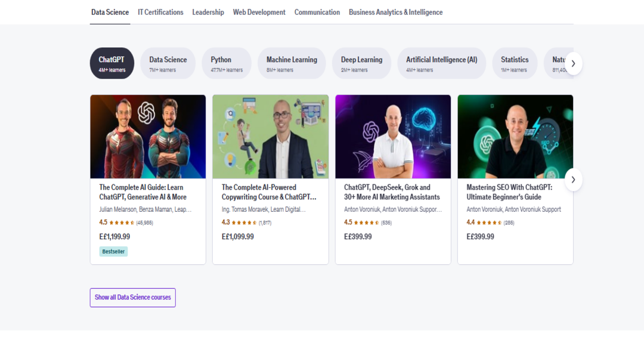Click the E£1,199.99 price

pyautogui.click(x=114, y=237)
